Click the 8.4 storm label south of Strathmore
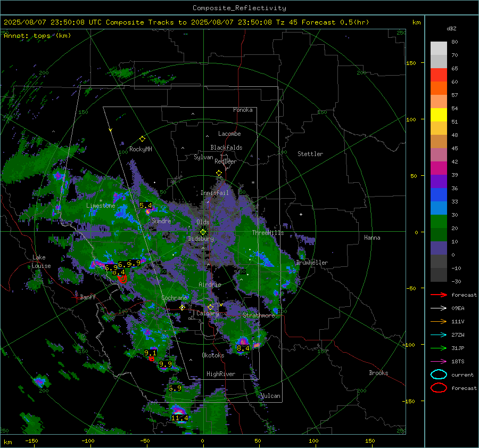The height and width of the screenshot is (448, 479). click(243, 348)
